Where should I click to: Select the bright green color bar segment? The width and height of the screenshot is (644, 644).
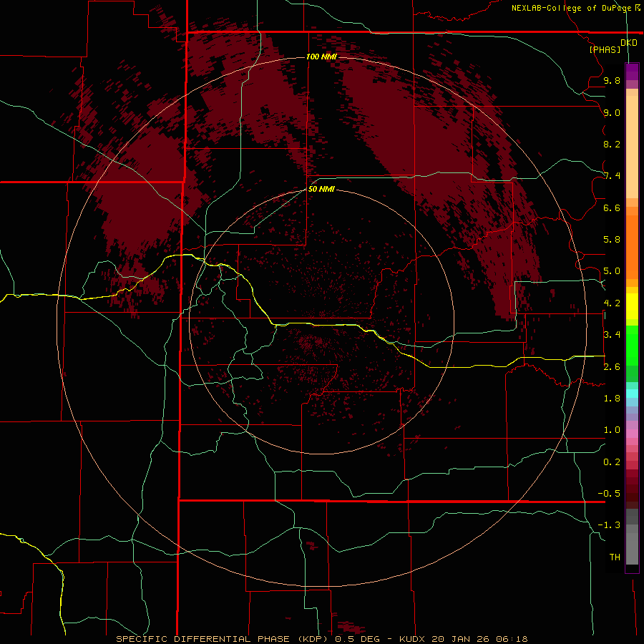632,345
